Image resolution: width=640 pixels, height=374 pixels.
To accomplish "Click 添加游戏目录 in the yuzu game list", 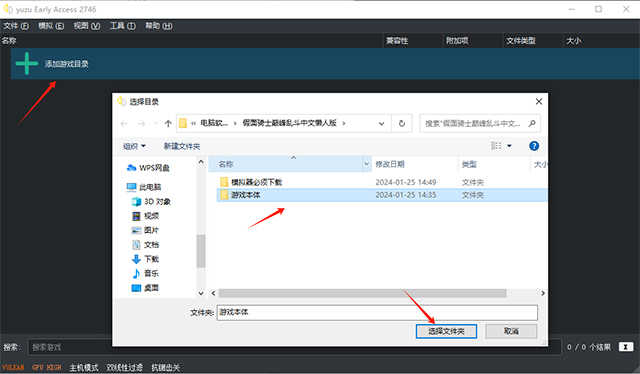I will click(x=67, y=64).
